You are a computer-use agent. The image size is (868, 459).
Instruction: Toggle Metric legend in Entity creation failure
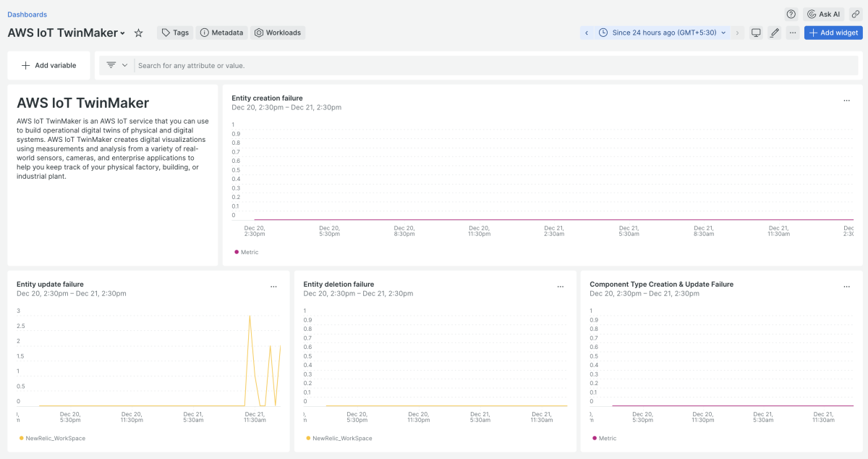246,252
